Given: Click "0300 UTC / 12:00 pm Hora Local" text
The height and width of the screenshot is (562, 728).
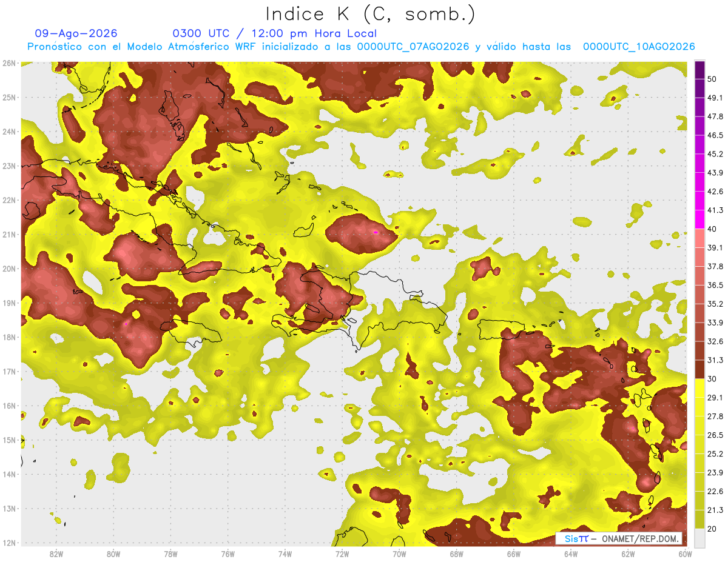Looking at the screenshot, I should coord(274,33).
